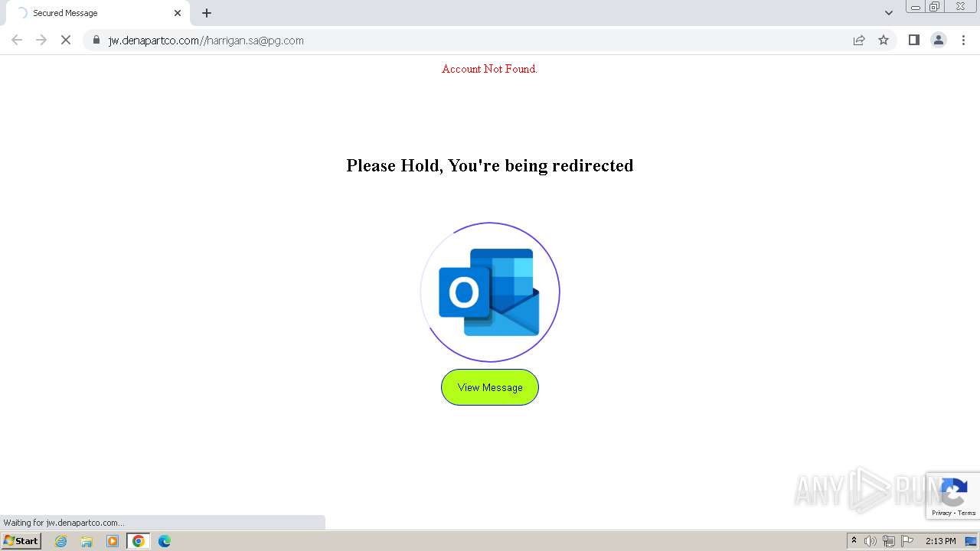Close the Secured Message tab
The image size is (980, 551).
[x=178, y=13]
